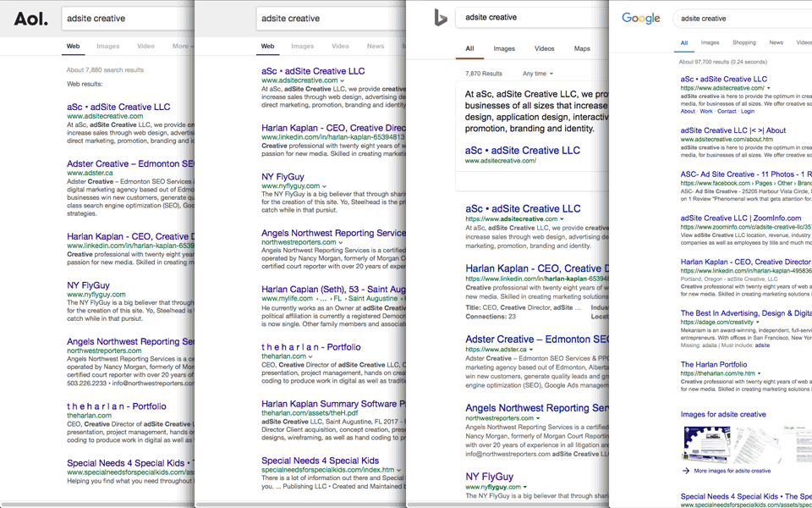Open Google result adSite Creative LLC |< >| About
812x508 pixels.
click(732, 130)
